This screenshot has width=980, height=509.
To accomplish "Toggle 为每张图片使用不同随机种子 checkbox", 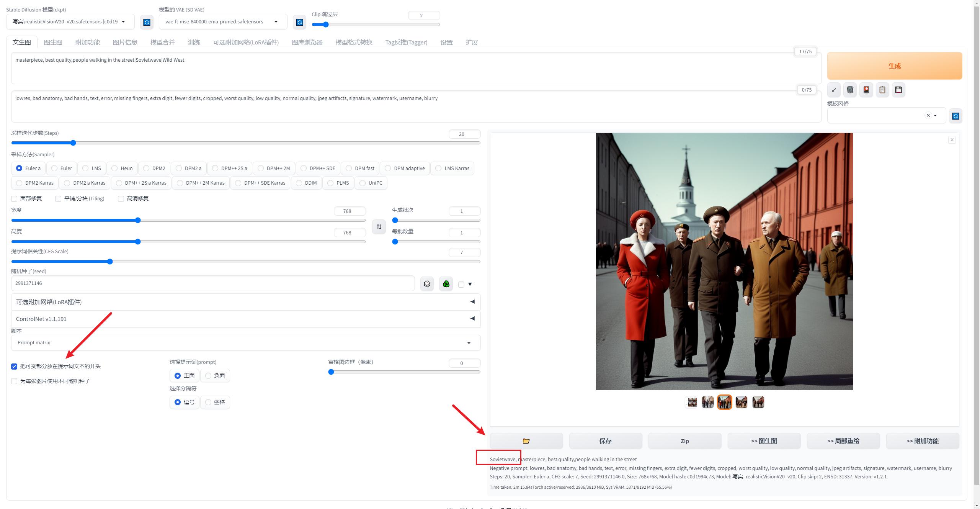I will pyautogui.click(x=14, y=381).
